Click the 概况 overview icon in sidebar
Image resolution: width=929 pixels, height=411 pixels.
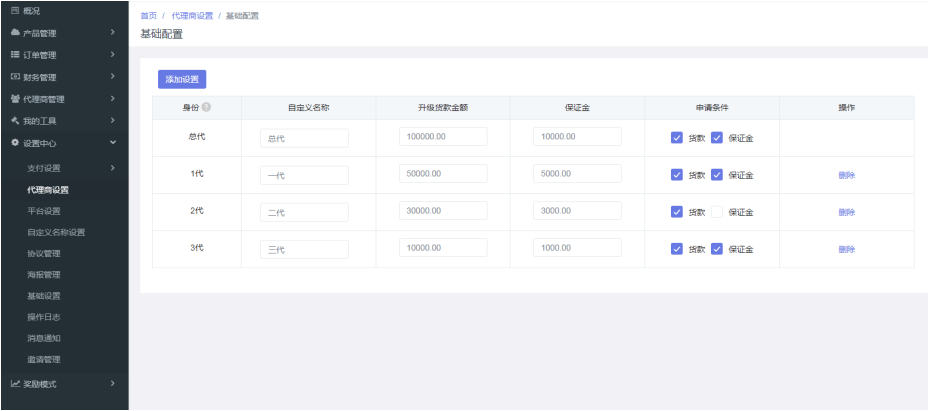coord(15,11)
